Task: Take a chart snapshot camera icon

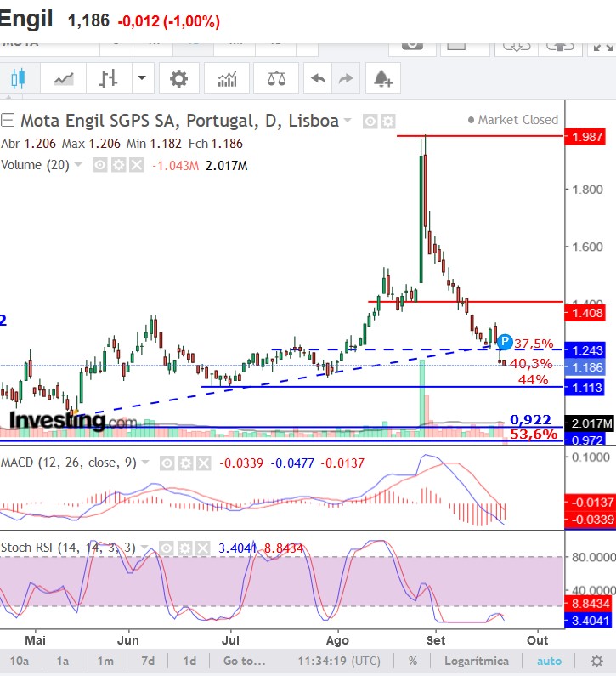Action: tap(412, 47)
